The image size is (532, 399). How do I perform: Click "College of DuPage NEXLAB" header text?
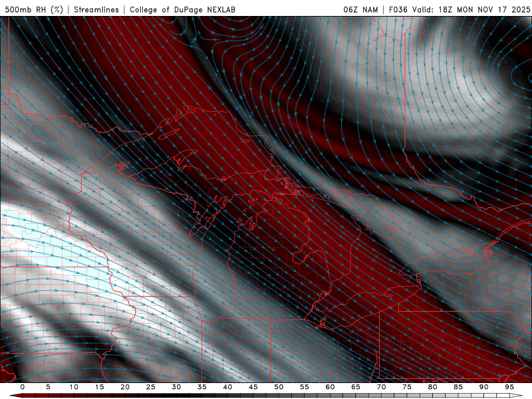(x=182, y=9)
